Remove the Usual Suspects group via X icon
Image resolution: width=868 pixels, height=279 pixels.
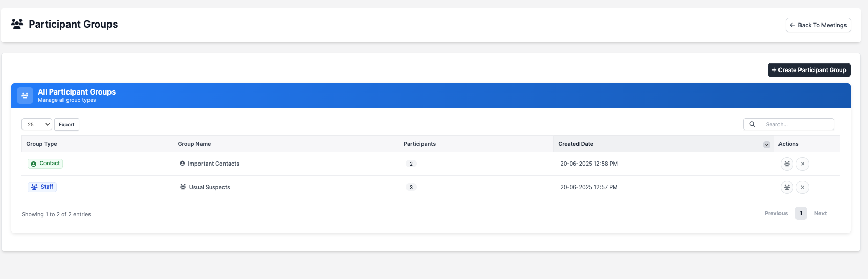point(803,188)
